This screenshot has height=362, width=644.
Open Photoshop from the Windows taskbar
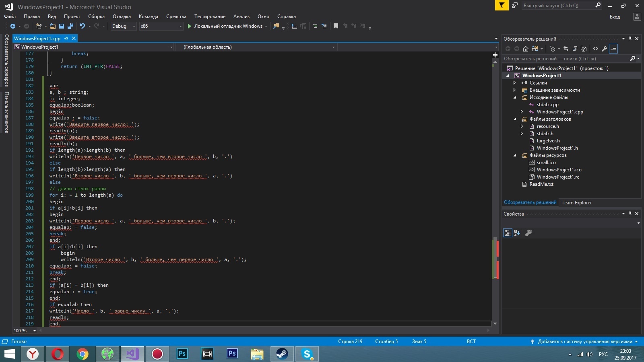pos(182,354)
